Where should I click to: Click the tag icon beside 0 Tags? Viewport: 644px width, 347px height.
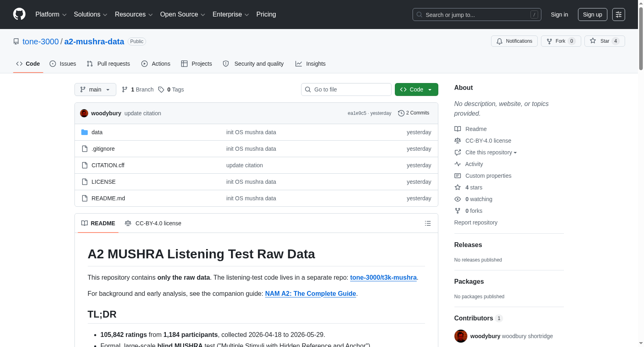(161, 89)
